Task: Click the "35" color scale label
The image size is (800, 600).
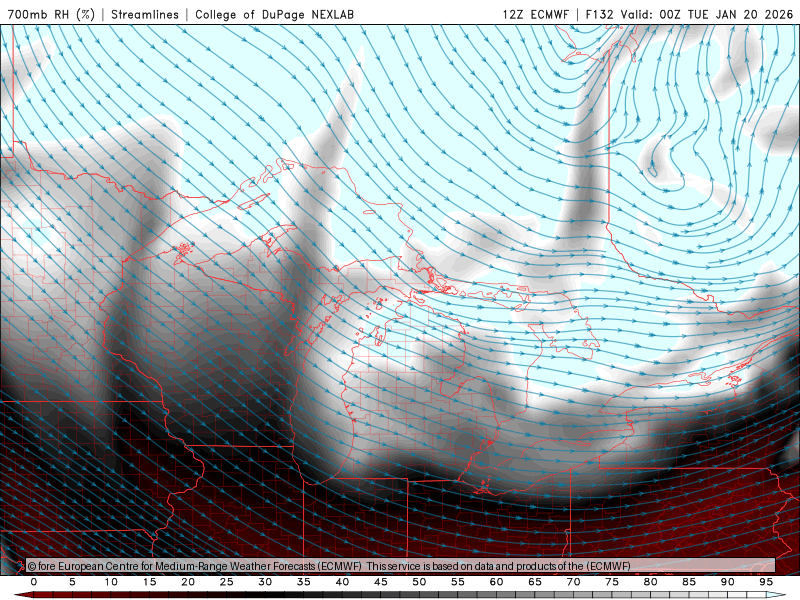Action: [x=304, y=582]
